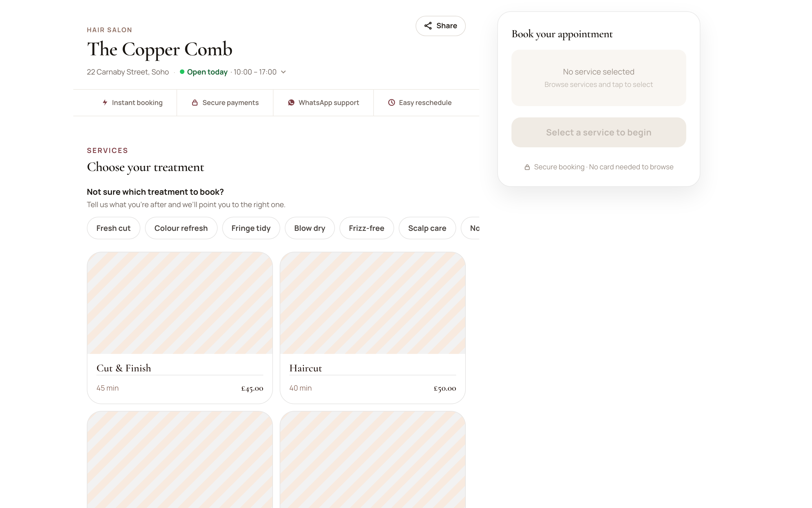Click the green open-status dot

click(182, 72)
